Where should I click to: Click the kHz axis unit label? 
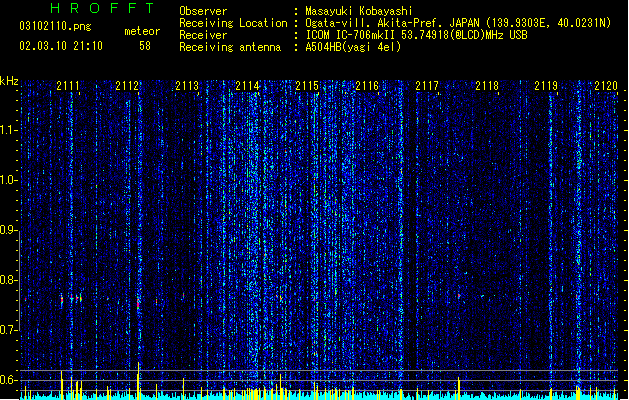[x=9, y=81]
